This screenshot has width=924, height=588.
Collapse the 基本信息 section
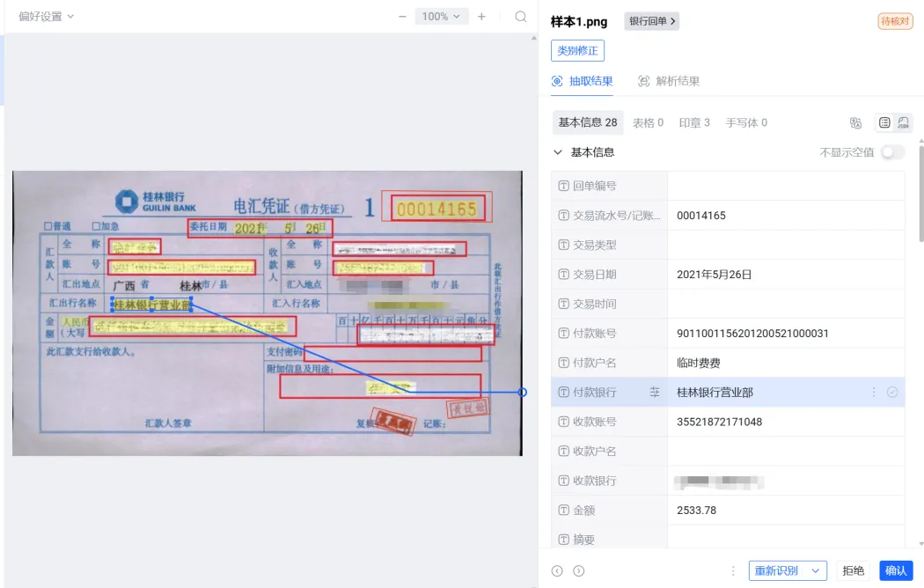tap(557, 152)
